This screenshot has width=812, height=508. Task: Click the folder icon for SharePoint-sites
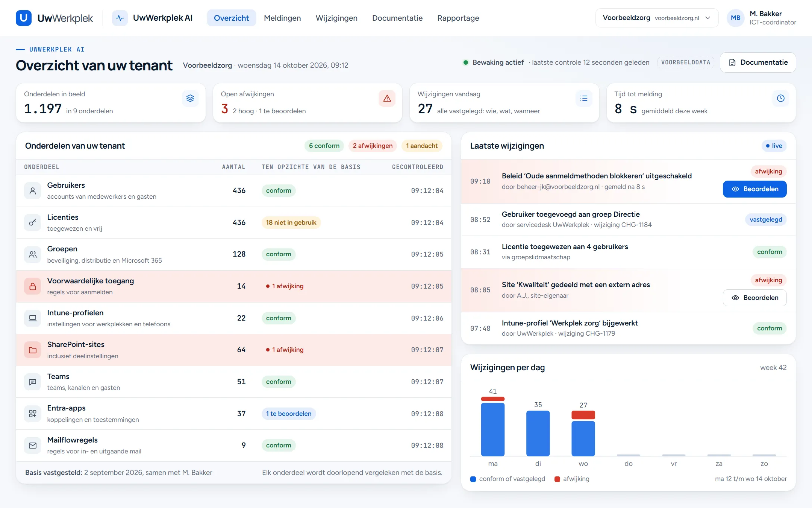33,350
